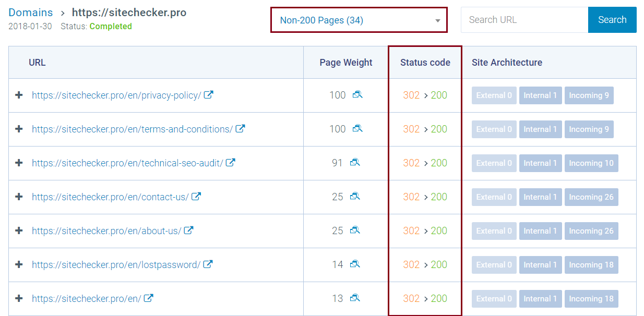Screen dimensions: 644x316
Task: Click the Site Architecture column header
Action: coord(507,63)
